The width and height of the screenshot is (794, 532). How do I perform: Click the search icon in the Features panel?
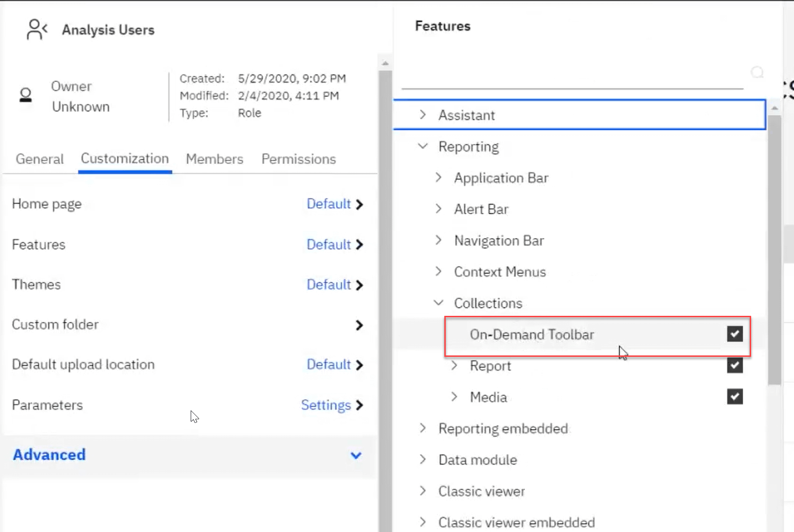point(756,72)
